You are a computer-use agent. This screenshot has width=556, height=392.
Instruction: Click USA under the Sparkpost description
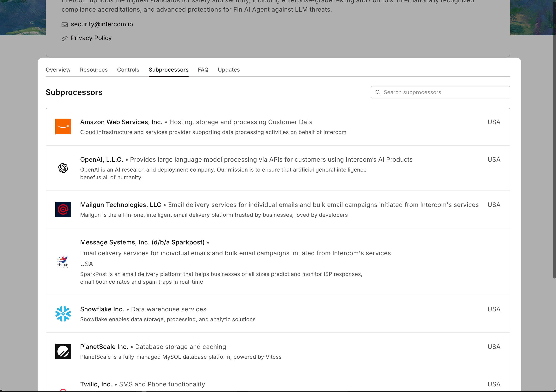[x=87, y=264]
